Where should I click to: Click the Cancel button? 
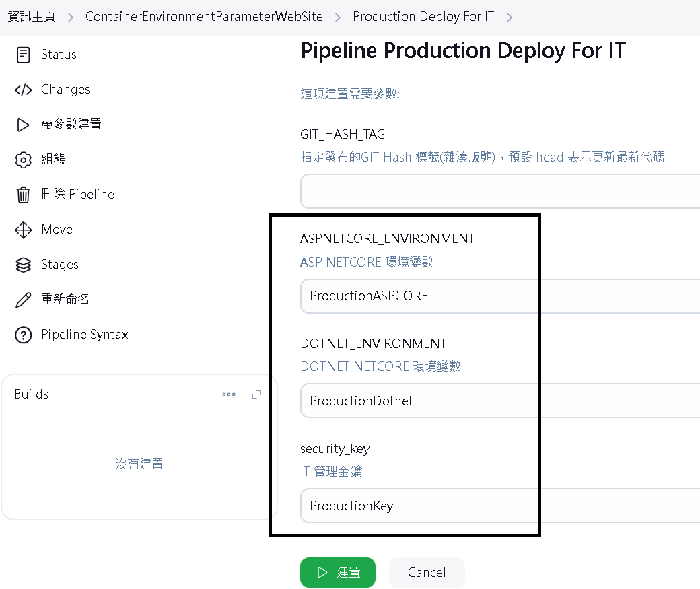(427, 572)
